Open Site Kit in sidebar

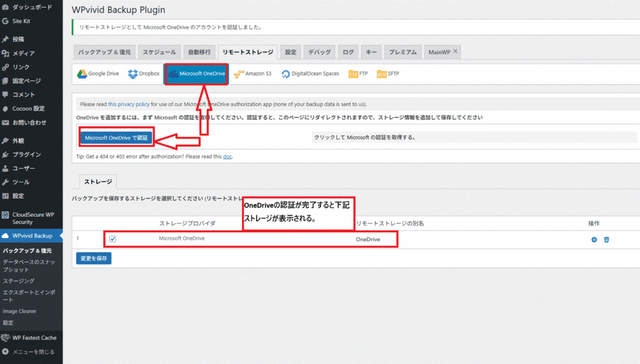tap(21, 21)
